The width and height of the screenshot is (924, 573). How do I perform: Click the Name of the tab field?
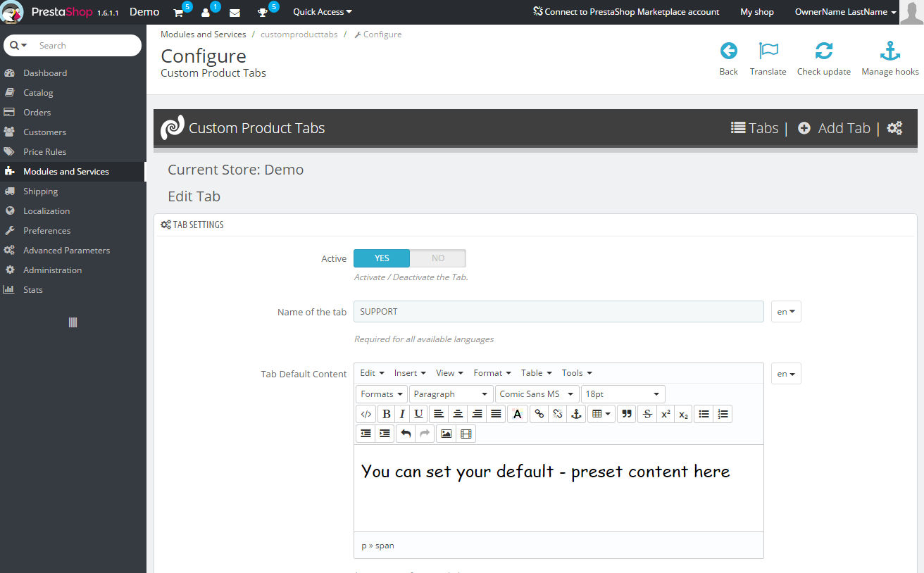click(558, 311)
